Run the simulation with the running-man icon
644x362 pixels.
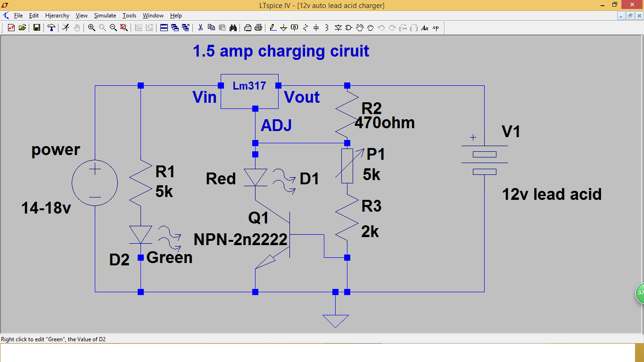pyautogui.click(x=66, y=27)
